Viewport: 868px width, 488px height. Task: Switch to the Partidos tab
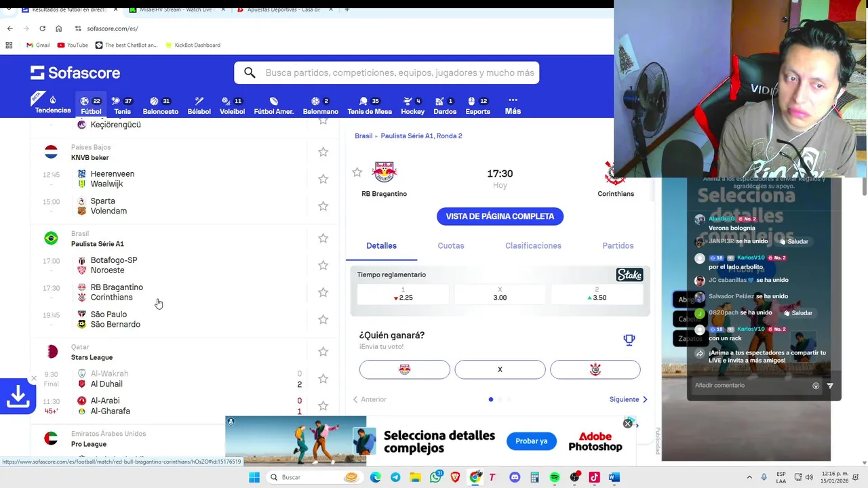(618, 246)
